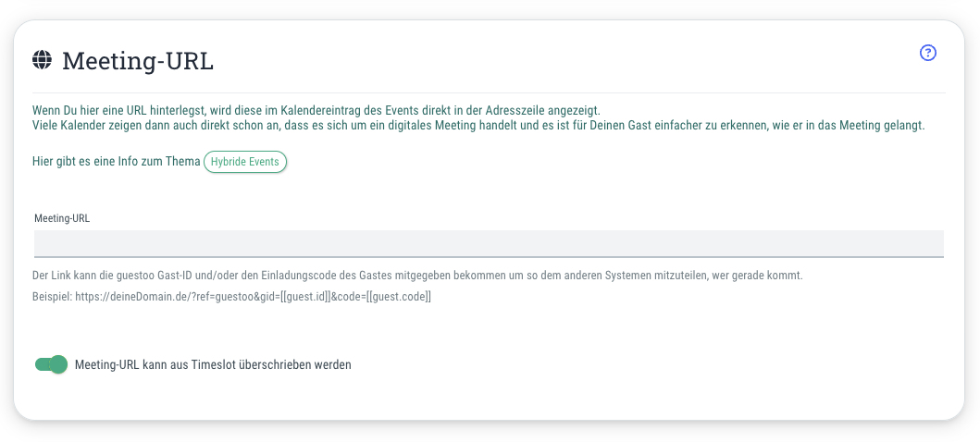Disable Meeting-URL override from Timeslot toggle
The image size is (980, 442).
point(51,364)
